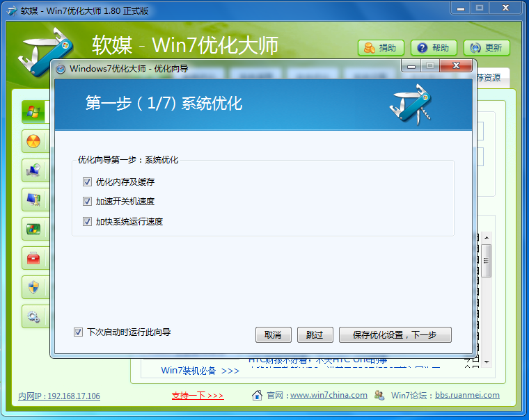Open the 帮助 help button
Image resolution: width=529 pixels, height=420 pixels.
click(x=434, y=48)
